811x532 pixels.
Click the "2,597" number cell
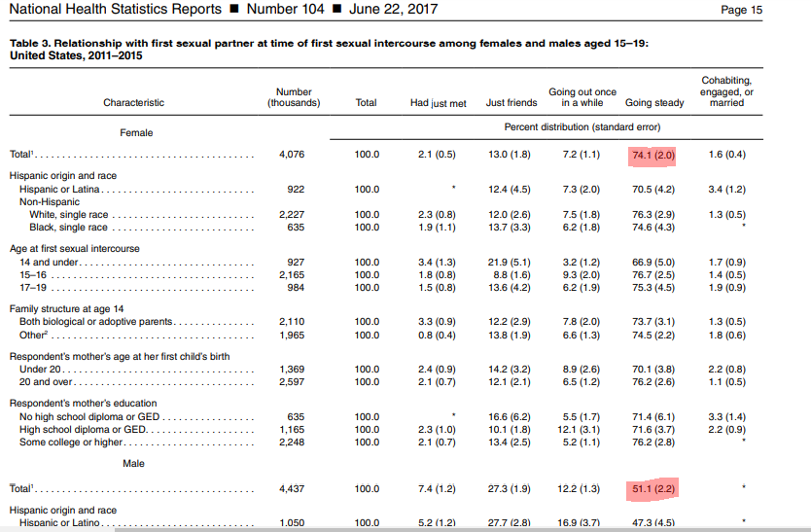pyautogui.click(x=292, y=382)
